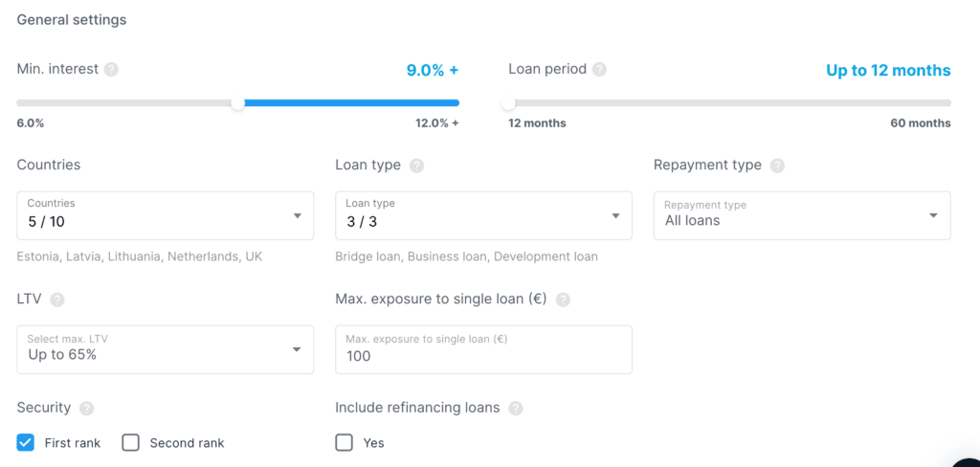Click the LTV help icon

tap(57, 300)
